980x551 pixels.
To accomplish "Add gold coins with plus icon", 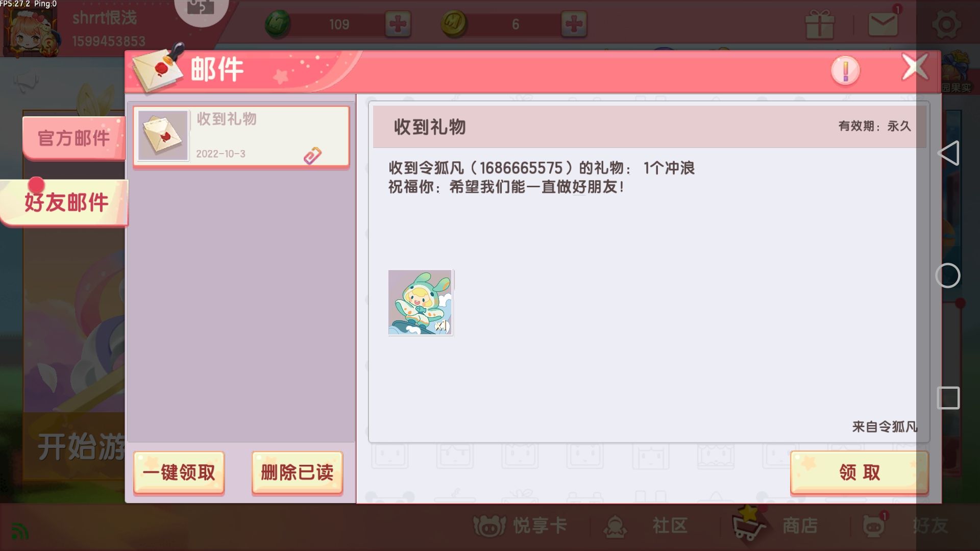I will coord(574,24).
